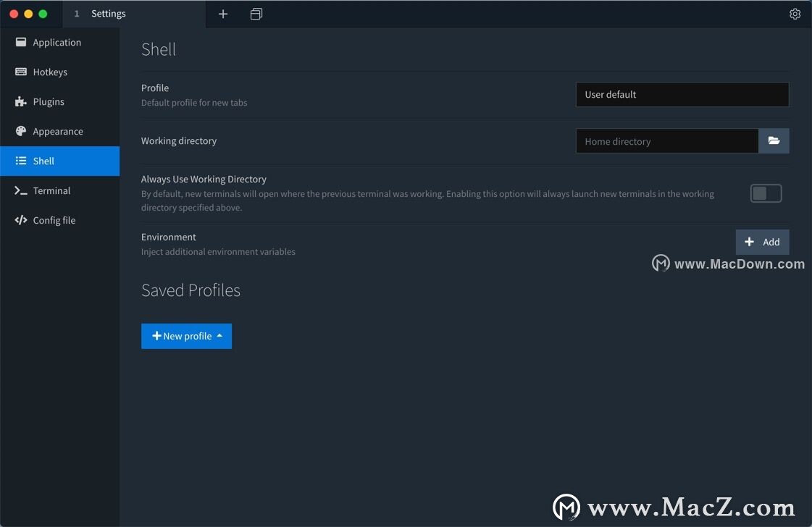Add an environment variable

pyautogui.click(x=762, y=242)
